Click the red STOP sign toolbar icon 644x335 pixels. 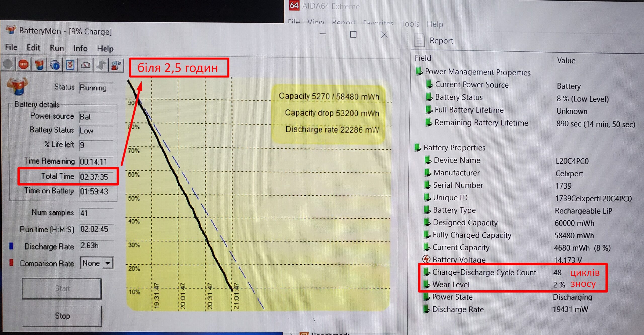pos(23,65)
